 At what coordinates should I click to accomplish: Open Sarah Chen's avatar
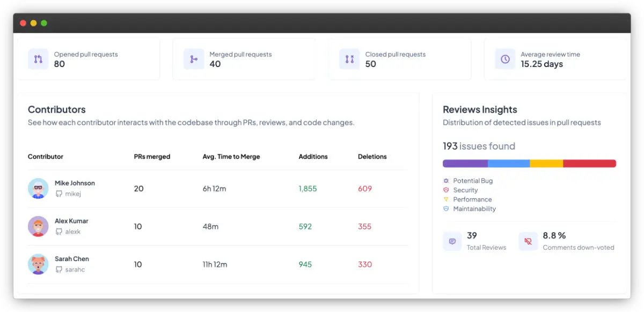coord(38,264)
